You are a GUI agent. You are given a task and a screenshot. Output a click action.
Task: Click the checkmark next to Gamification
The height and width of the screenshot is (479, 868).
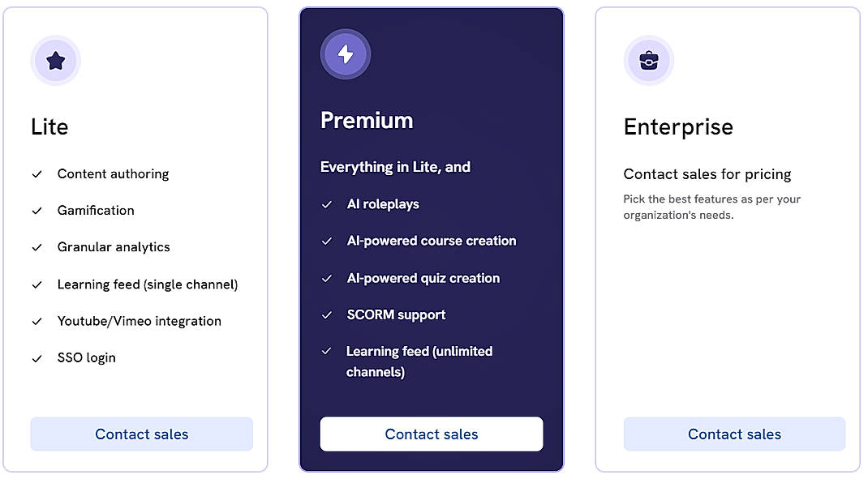tap(37, 210)
